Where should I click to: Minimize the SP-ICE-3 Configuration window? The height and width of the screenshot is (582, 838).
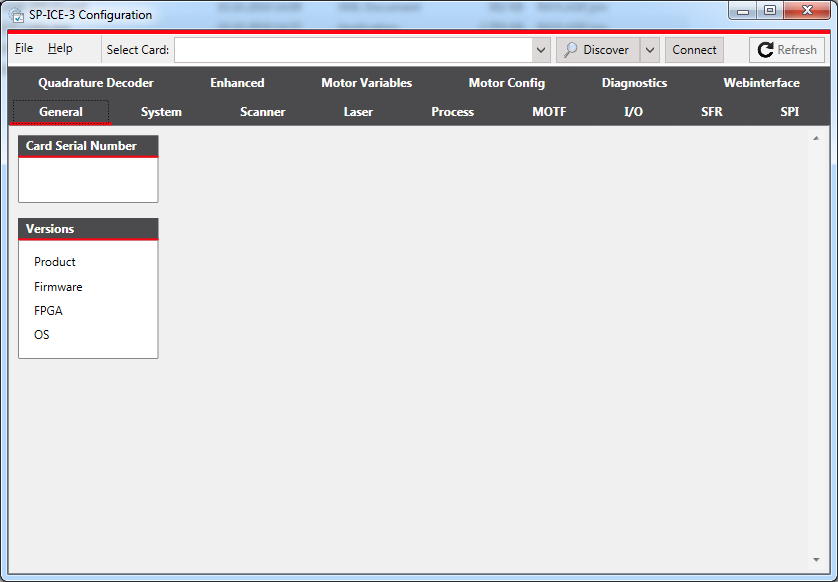(x=743, y=11)
